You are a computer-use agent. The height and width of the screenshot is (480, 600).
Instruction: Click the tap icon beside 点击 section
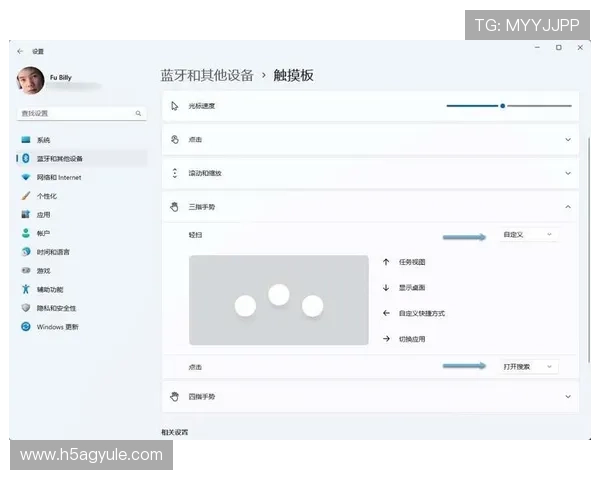click(x=174, y=140)
